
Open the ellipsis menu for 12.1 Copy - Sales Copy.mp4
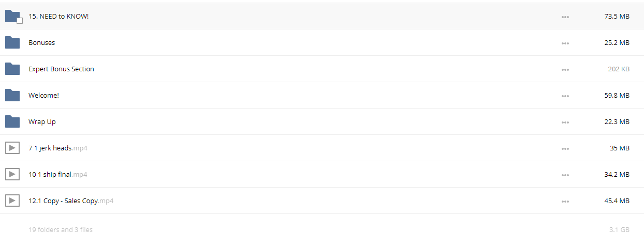(x=565, y=202)
